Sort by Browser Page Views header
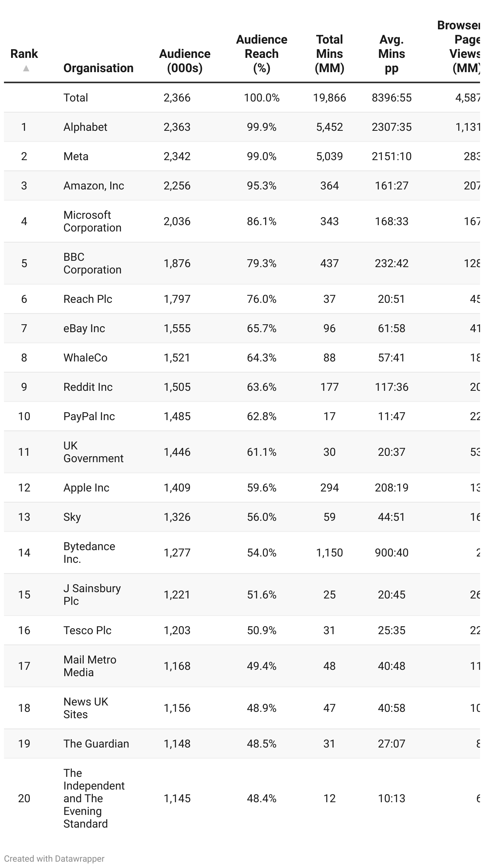 coord(459,47)
